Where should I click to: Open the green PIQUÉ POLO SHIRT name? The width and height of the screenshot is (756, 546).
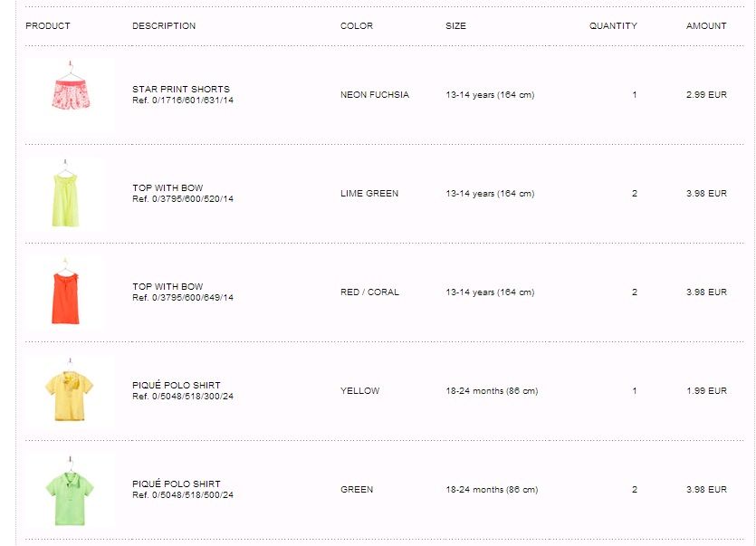pos(177,484)
